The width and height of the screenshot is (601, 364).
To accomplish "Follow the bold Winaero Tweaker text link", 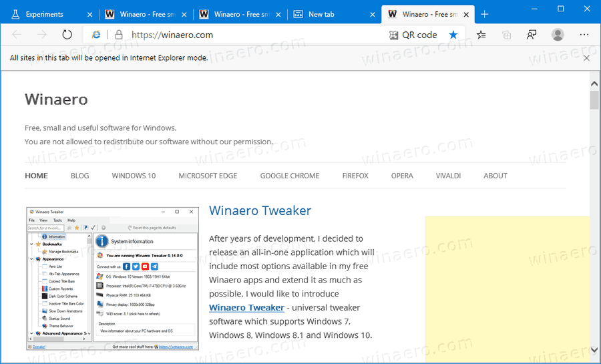I will pyautogui.click(x=247, y=308).
